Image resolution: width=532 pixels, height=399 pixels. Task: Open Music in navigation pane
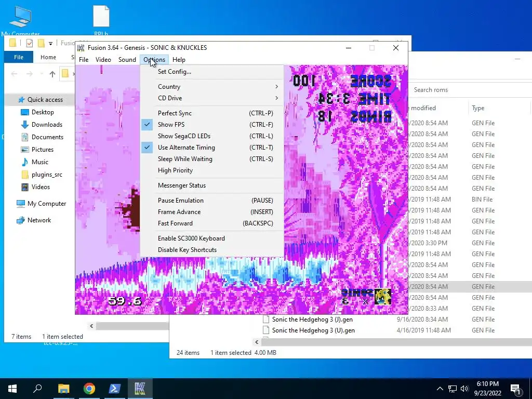(39, 162)
